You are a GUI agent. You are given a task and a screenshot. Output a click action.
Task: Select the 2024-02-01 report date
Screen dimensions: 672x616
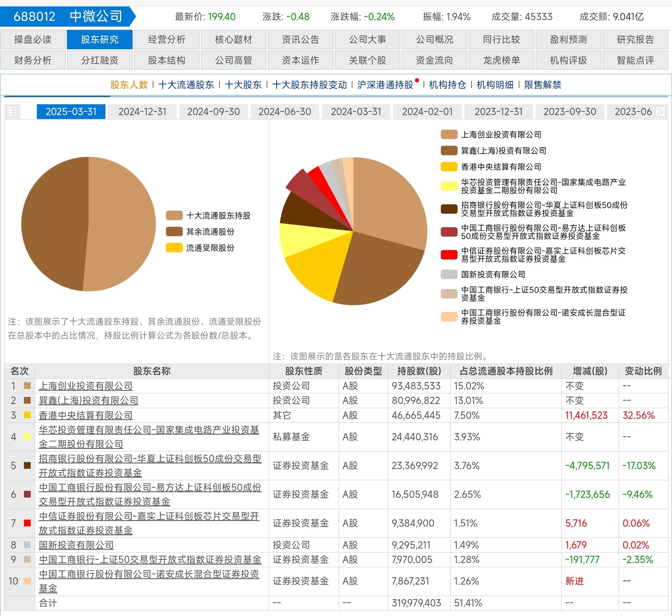point(427,111)
